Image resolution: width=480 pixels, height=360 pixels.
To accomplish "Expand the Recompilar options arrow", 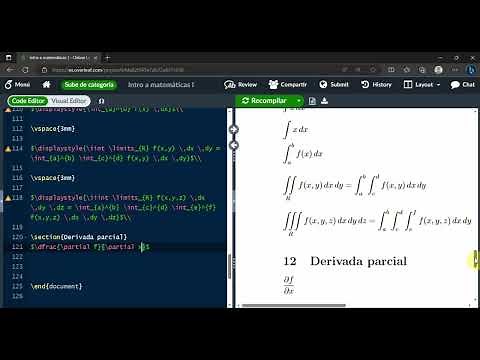I will [299, 101].
